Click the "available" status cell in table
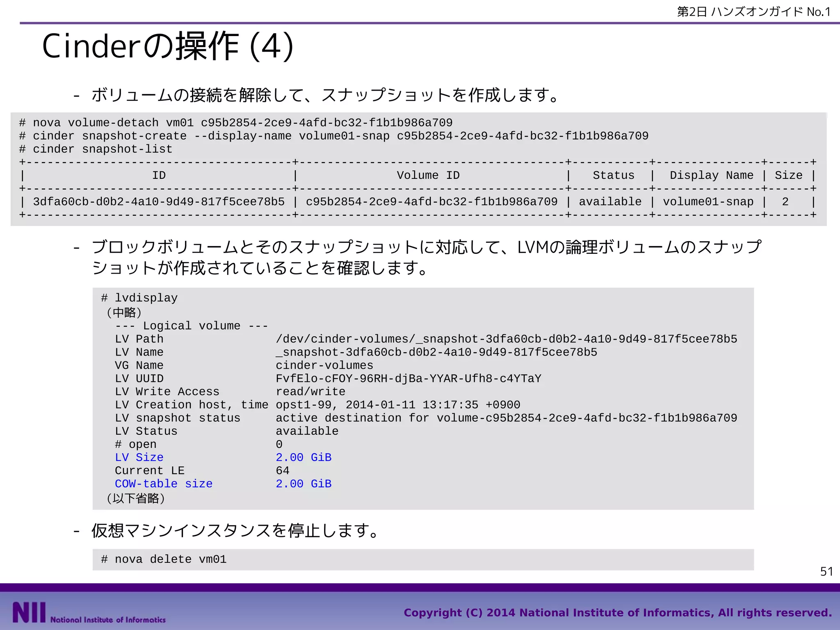Screen dimensions: 840x630 click(610, 201)
